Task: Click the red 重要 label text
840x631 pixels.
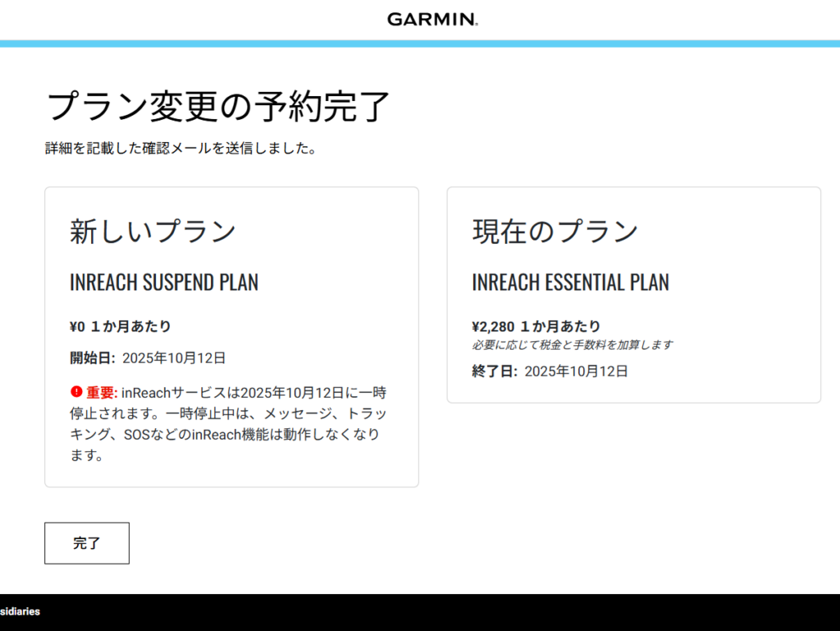Action: tap(103, 392)
